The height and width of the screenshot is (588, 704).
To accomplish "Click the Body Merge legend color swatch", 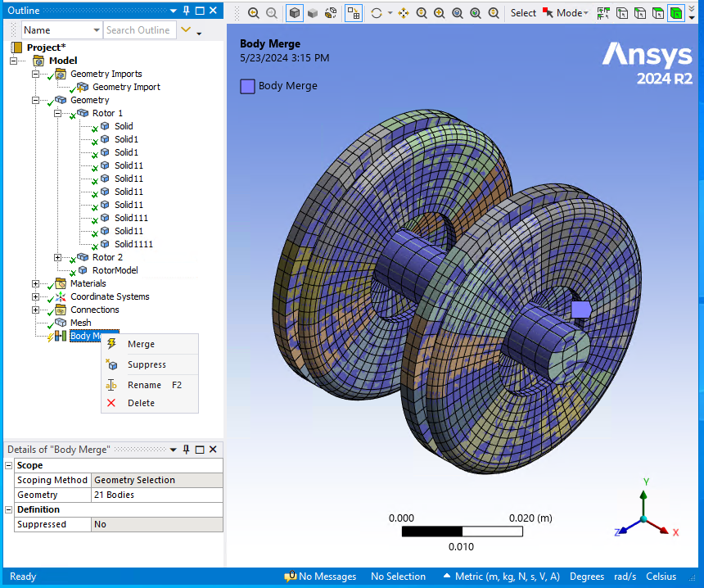I will (247, 86).
